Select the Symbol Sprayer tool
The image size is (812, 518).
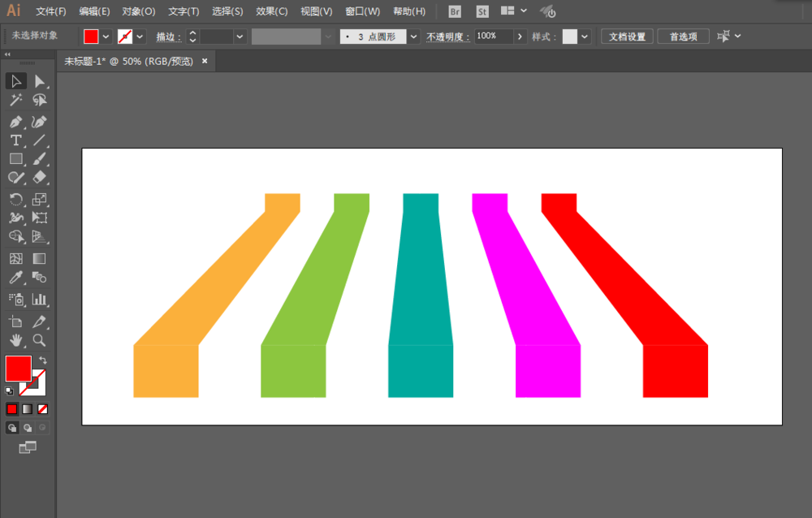pyautogui.click(x=16, y=300)
